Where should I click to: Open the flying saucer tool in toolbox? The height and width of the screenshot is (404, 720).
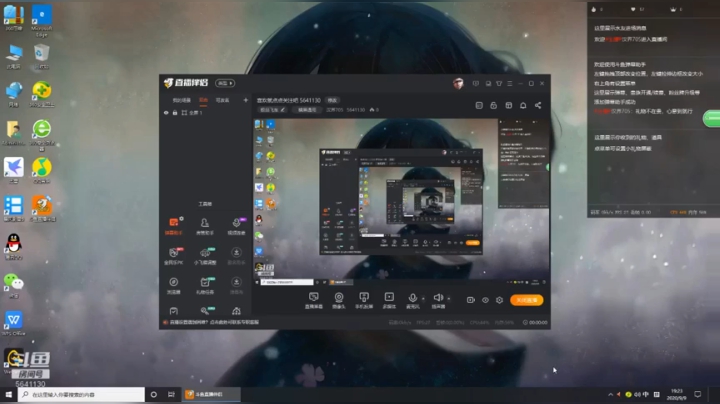205,256
